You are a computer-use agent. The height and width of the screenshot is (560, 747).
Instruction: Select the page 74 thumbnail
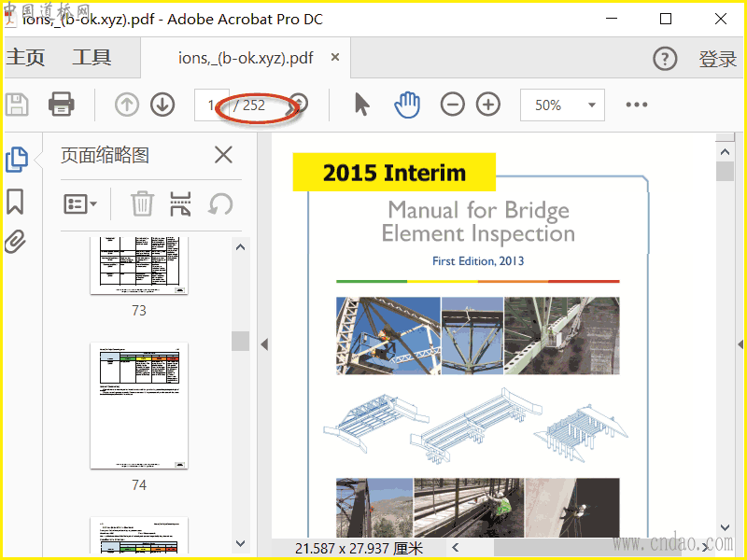(139, 406)
